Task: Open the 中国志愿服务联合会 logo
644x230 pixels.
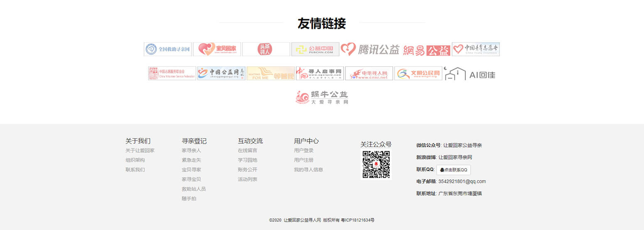Action: pyautogui.click(x=172, y=73)
